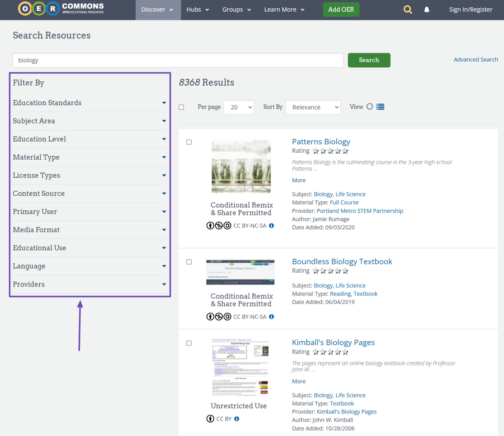Image resolution: width=504 pixels, height=436 pixels.
Task: Open the Learn More menu
Action: coord(284,10)
